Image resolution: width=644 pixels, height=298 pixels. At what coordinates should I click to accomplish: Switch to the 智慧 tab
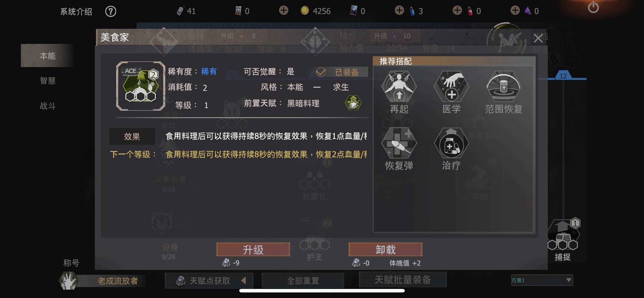tap(48, 81)
